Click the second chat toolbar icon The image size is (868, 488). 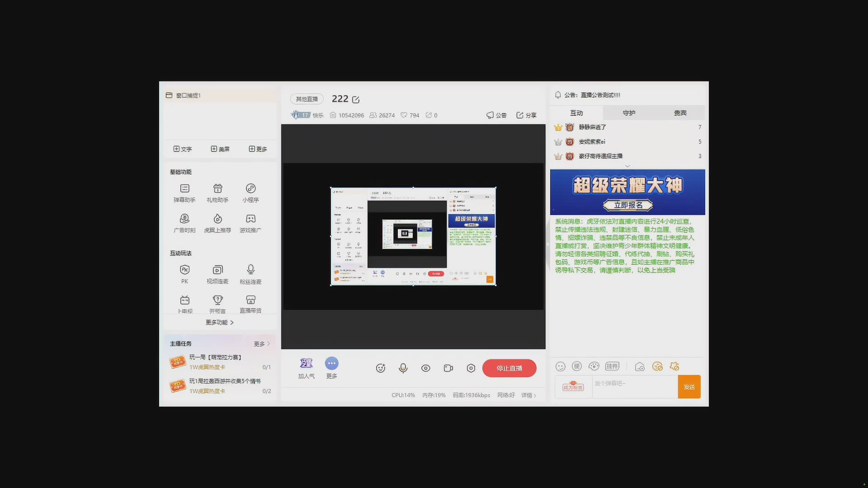click(x=577, y=366)
